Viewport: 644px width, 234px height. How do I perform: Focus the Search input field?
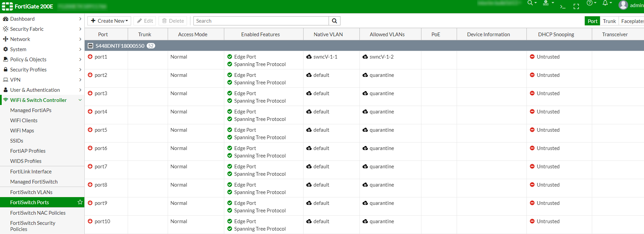click(x=261, y=21)
